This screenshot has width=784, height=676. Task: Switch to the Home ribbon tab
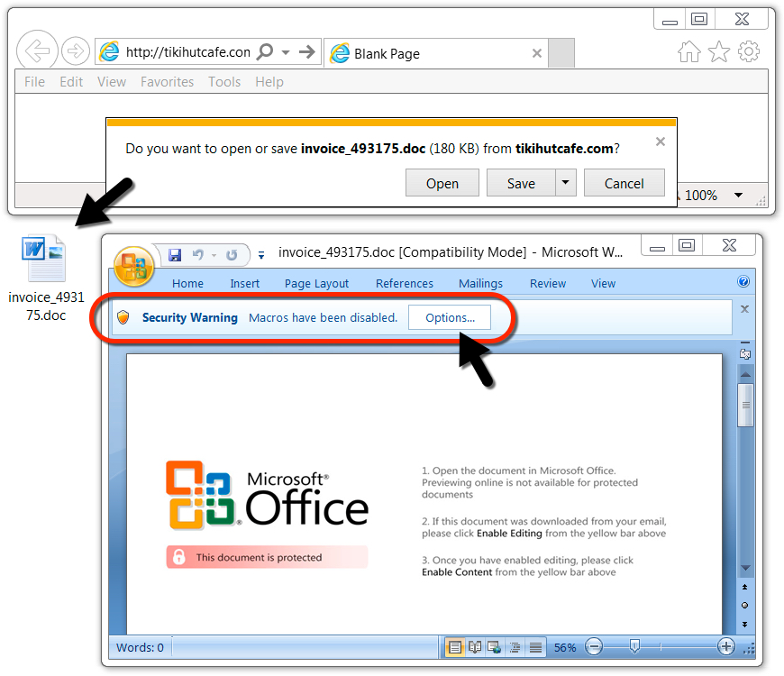pyautogui.click(x=187, y=284)
